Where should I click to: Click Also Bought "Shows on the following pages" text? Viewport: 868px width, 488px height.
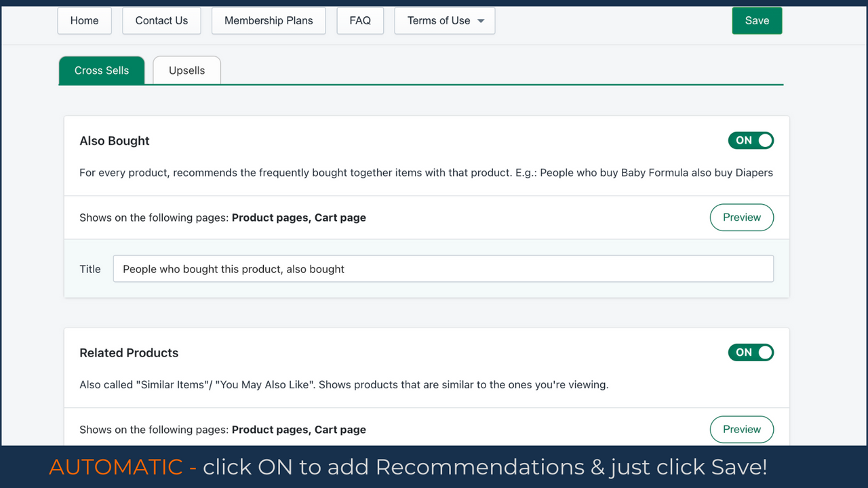click(x=222, y=218)
